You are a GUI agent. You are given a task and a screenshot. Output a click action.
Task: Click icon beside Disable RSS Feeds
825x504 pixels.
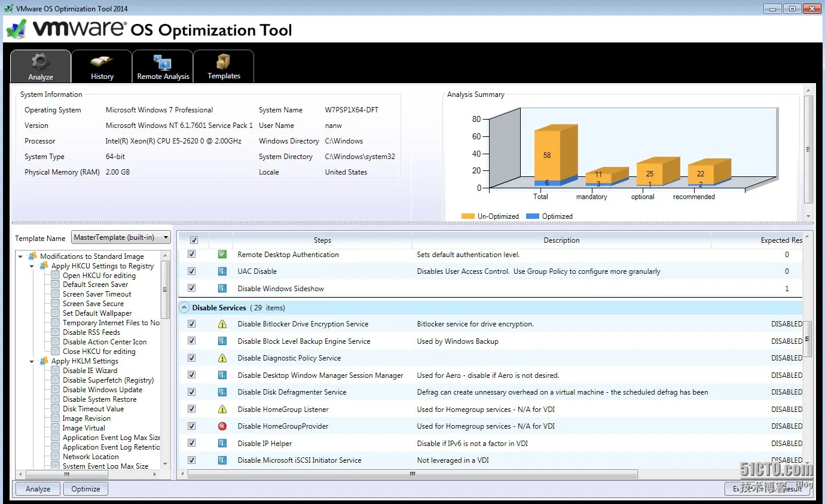coord(56,332)
